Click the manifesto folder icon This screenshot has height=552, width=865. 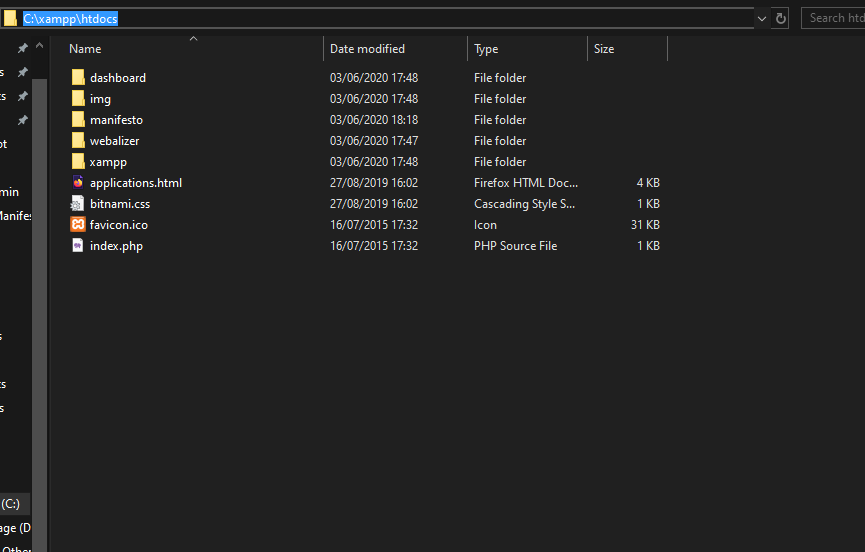(78, 119)
